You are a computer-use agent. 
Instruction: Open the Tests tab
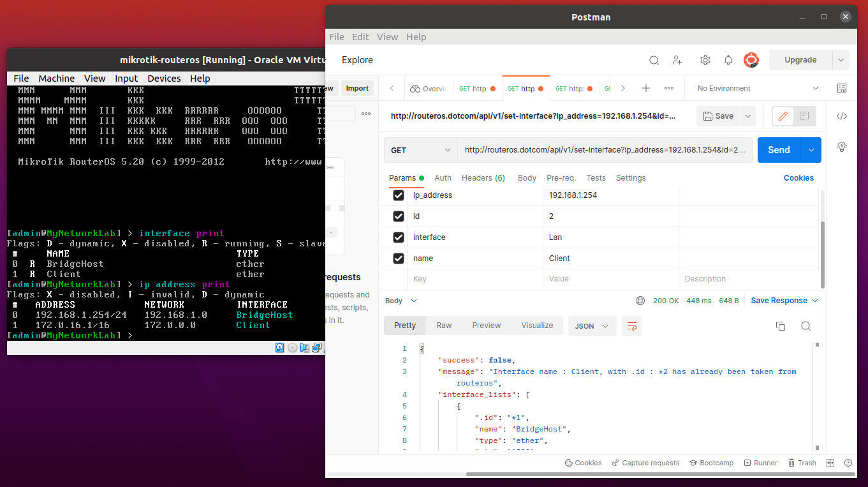coord(596,178)
